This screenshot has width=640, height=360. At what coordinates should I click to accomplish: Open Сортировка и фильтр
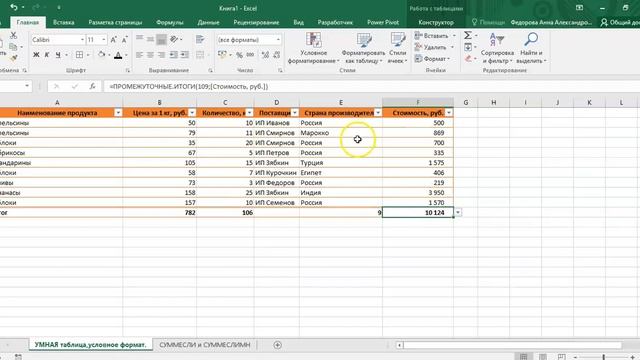tap(497, 48)
